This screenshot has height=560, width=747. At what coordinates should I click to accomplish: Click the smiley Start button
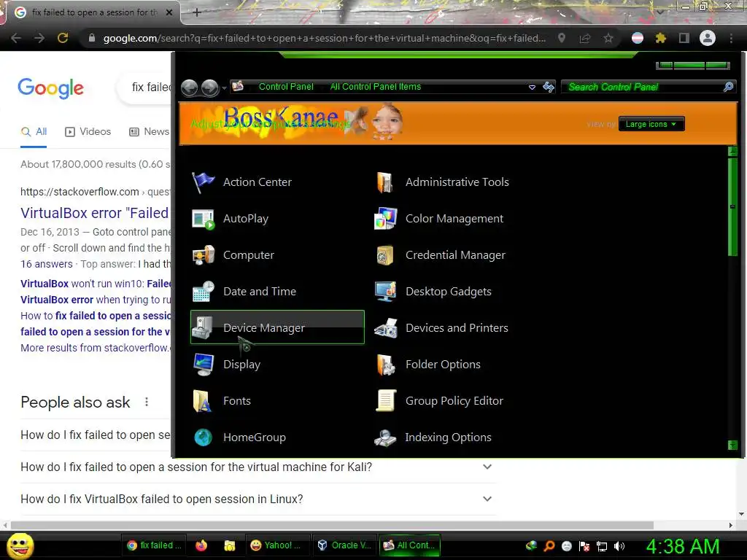(20, 545)
